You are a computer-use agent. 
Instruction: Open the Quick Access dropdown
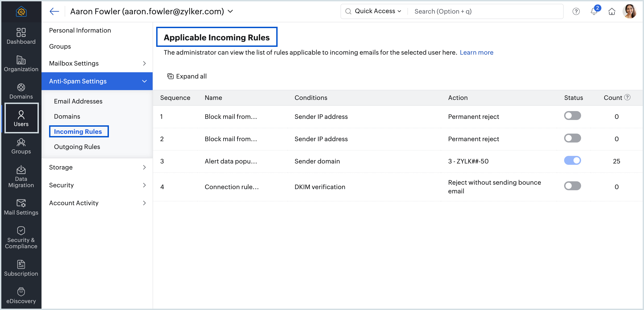[378, 11]
